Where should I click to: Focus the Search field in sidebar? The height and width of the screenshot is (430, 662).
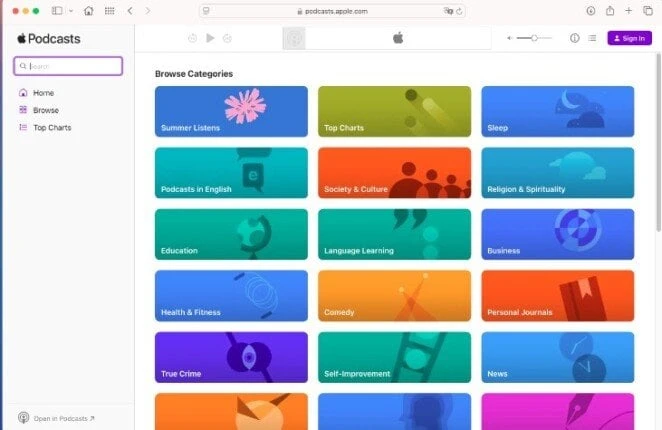click(x=68, y=66)
